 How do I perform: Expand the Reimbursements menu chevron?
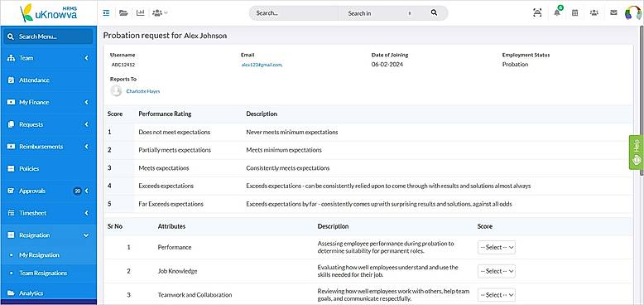tap(87, 147)
